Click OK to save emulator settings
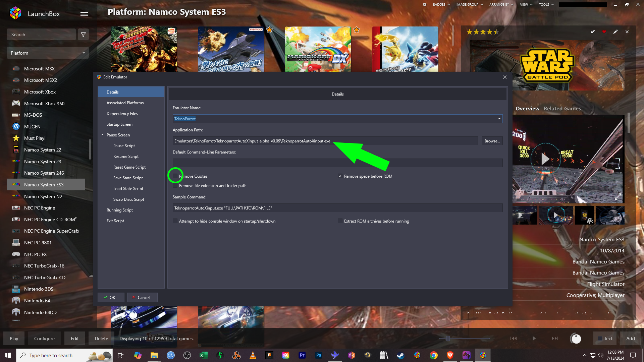Viewport: 644px width, 362px height. coord(111,297)
